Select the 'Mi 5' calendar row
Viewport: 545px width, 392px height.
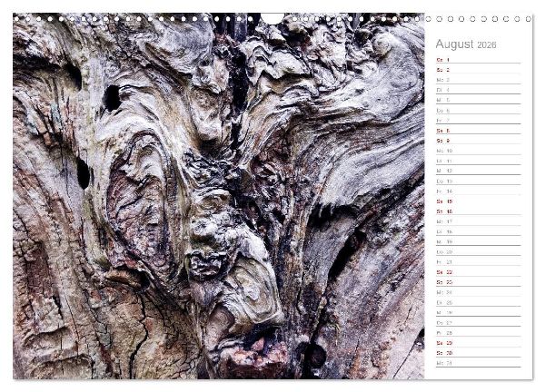click(479, 100)
